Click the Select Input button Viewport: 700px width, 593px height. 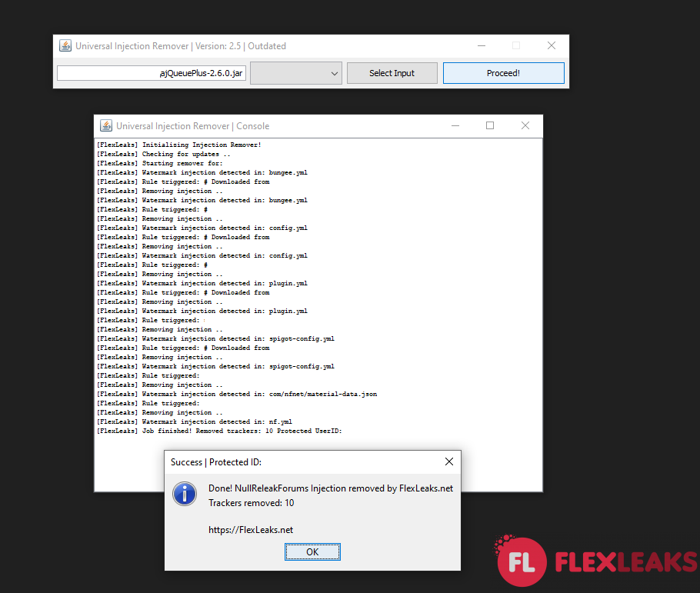392,72
